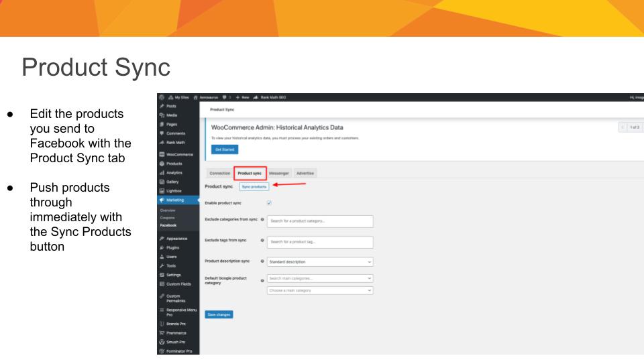Show help for Product description sync

click(262, 261)
